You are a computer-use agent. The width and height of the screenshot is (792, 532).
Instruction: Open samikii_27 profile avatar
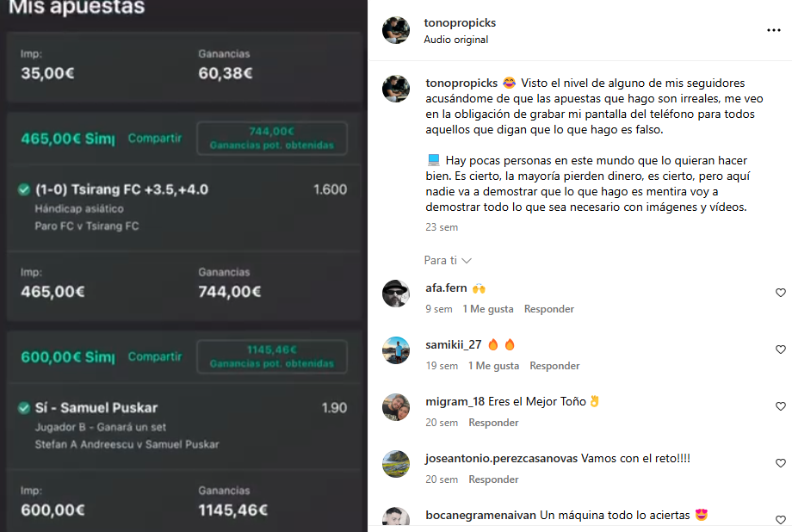(x=396, y=350)
